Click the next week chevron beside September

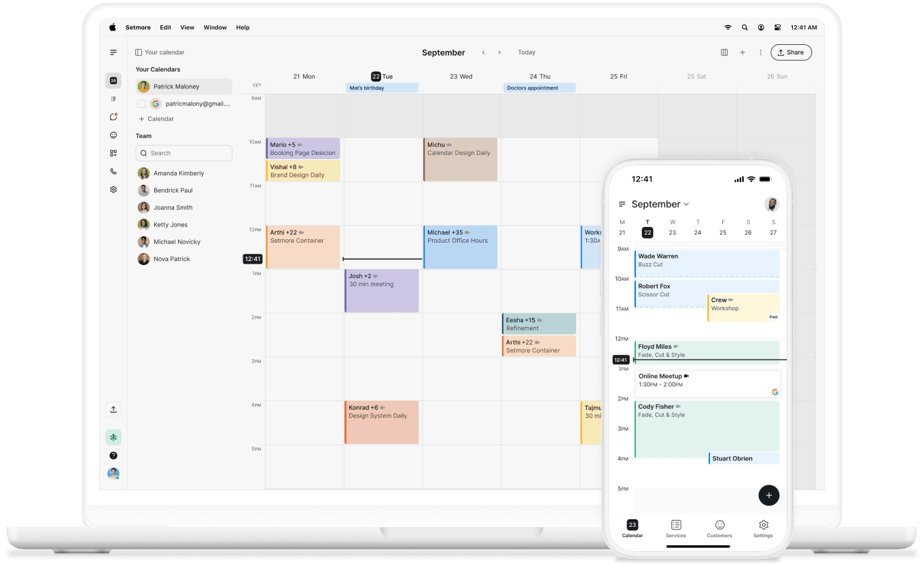(499, 52)
